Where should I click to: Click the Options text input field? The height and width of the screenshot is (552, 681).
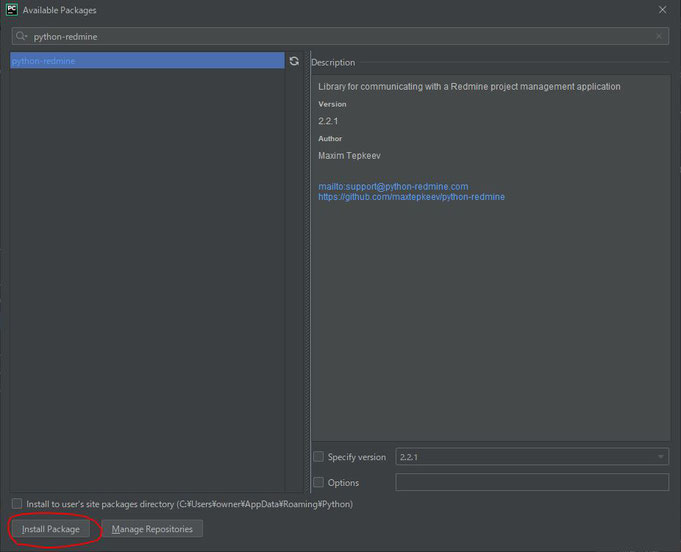[532, 483]
